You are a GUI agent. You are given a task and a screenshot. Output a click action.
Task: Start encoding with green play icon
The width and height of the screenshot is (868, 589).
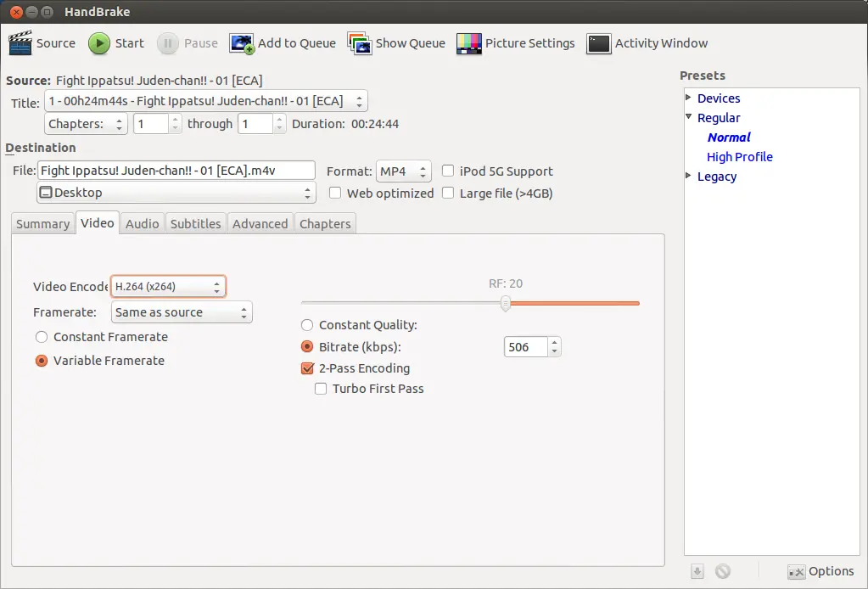(x=99, y=43)
